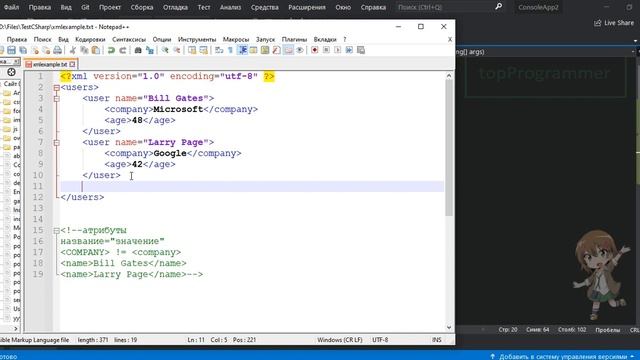
Task: Cut selection with the scissors icon
Action: click(73, 50)
